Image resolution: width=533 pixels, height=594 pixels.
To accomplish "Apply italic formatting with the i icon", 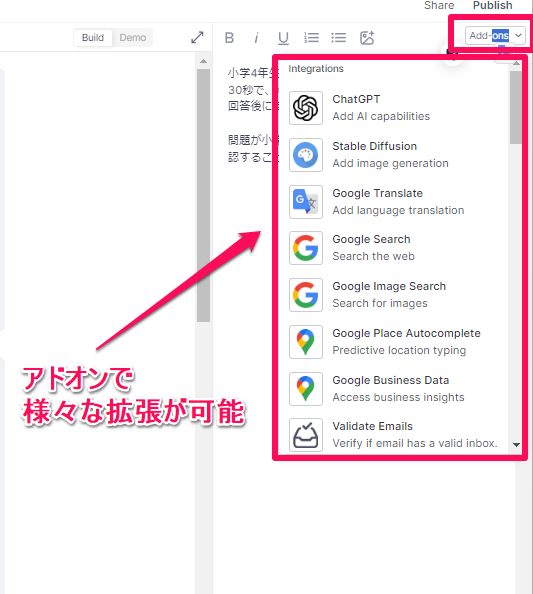I will click(256, 38).
